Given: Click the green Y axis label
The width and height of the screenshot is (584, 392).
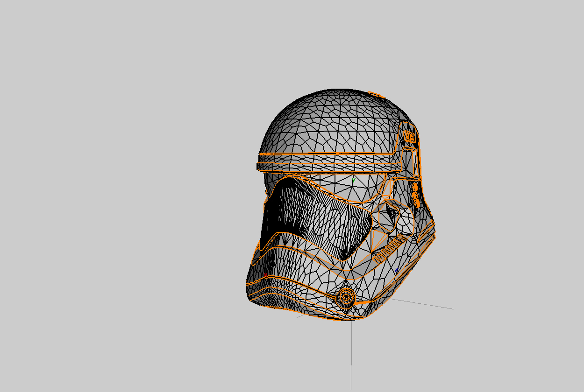Looking at the screenshot, I should (354, 180).
